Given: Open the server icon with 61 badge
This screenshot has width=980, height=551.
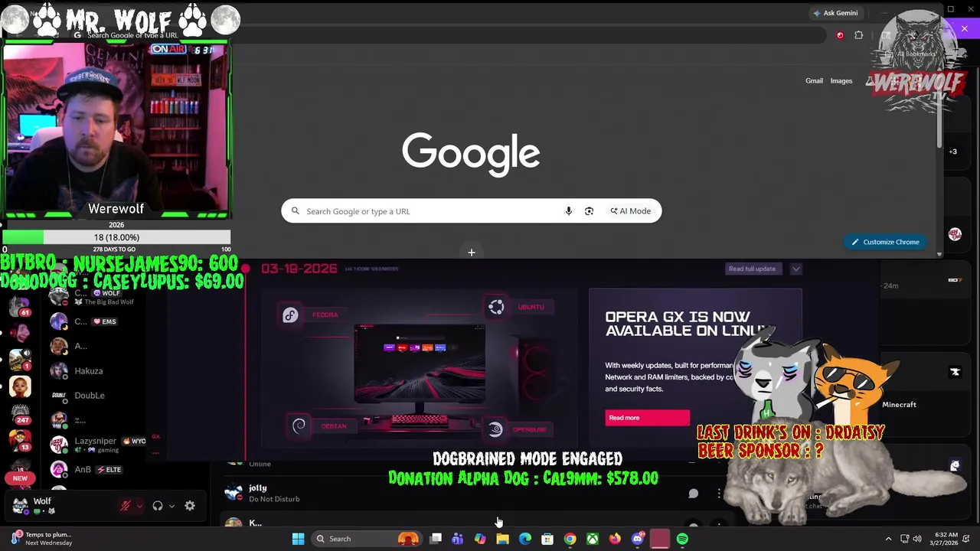Looking at the screenshot, I should click(20, 305).
